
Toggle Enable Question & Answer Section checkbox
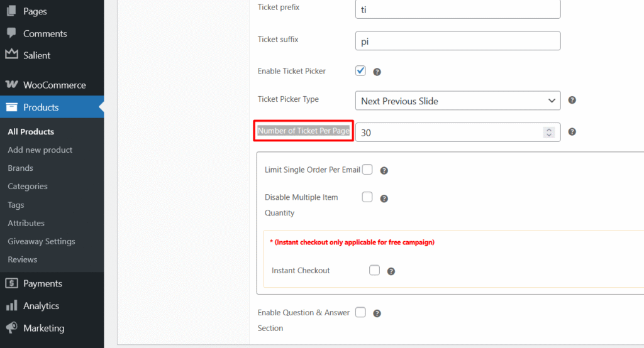360,312
